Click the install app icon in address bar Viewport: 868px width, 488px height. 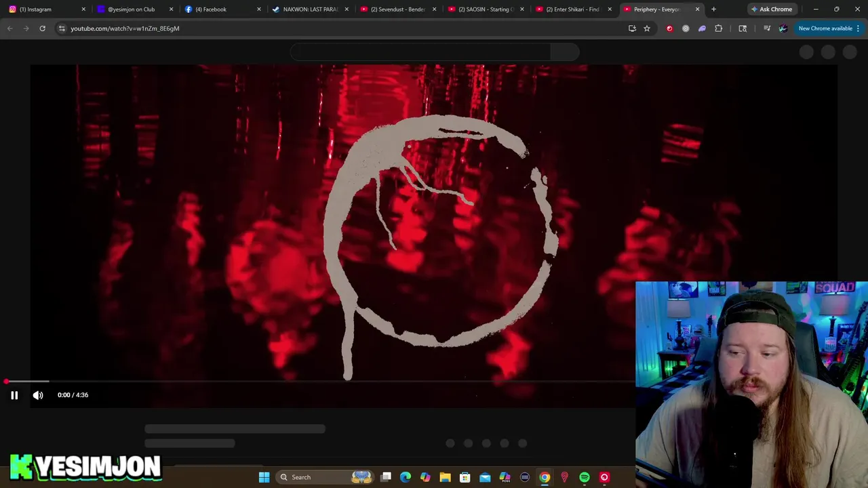(632, 28)
